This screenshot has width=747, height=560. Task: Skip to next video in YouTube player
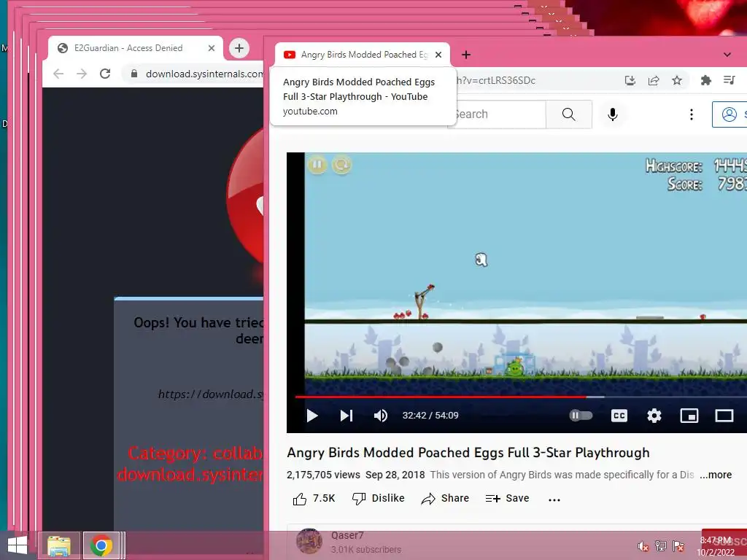[x=347, y=416]
